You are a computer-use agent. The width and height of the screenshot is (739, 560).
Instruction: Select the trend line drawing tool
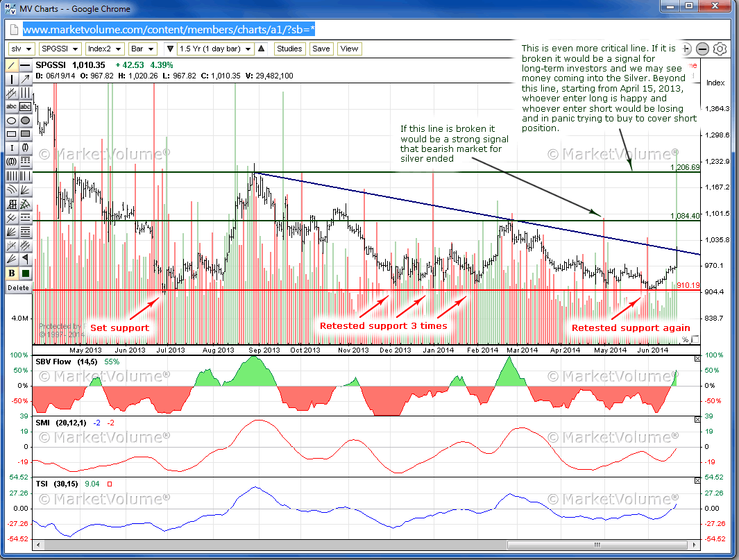pyautogui.click(x=12, y=66)
